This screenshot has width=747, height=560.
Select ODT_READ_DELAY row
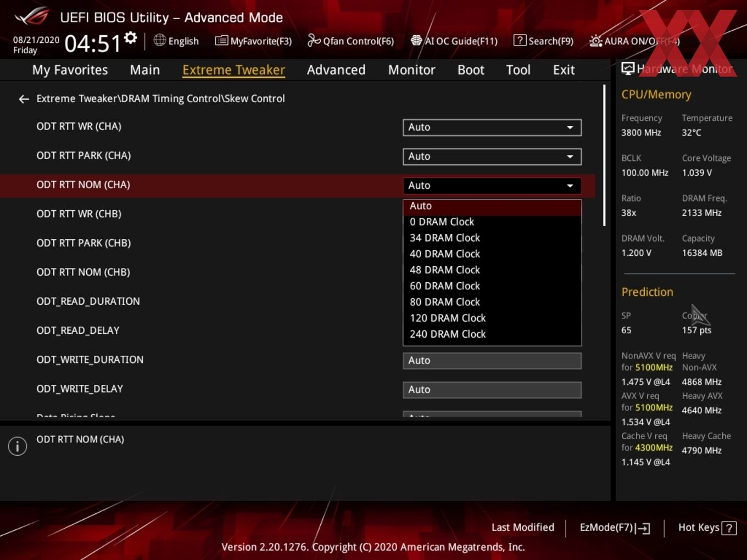(77, 331)
